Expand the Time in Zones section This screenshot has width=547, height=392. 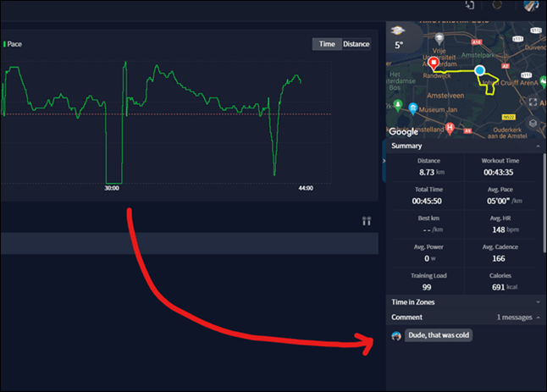(538, 302)
